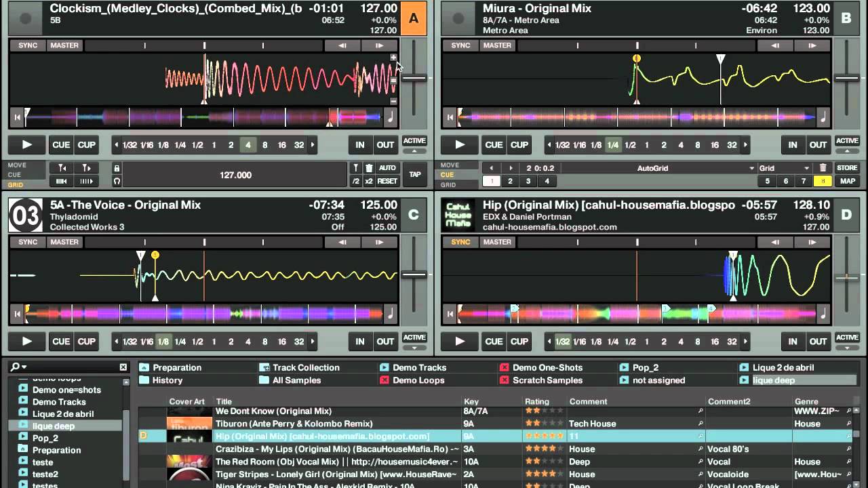The width and height of the screenshot is (868, 488).
Task: Clear the browser search field
Action: point(123,367)
